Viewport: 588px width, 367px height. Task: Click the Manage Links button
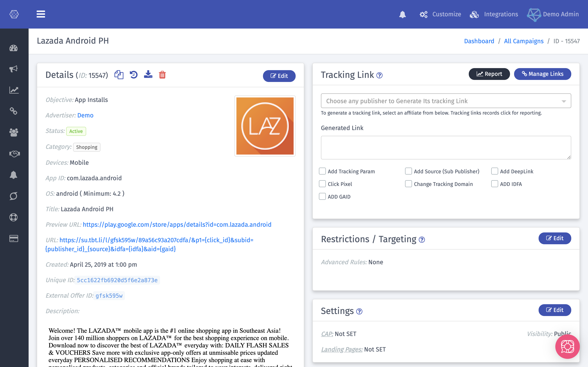(x=542, y=74)
